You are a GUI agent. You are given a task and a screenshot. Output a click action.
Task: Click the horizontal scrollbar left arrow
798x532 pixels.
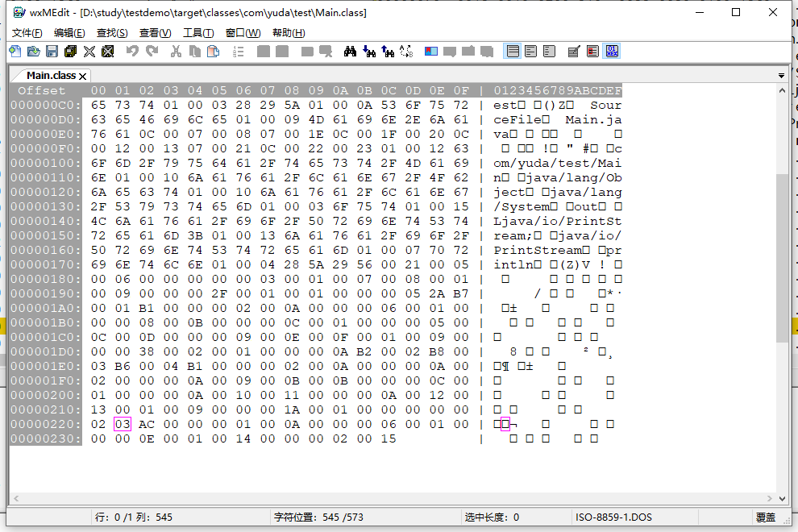[16, 498]
